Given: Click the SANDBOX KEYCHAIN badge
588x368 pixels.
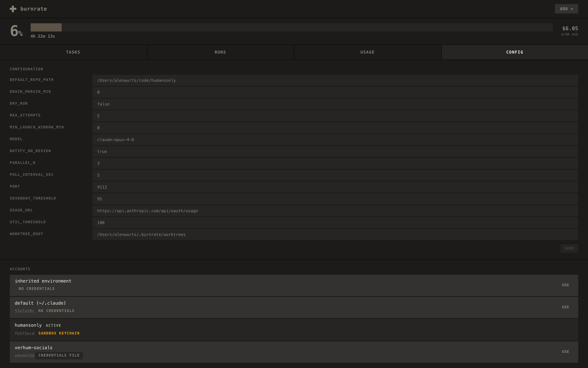Looking at the screenshot, I should [x=59, y=333].
